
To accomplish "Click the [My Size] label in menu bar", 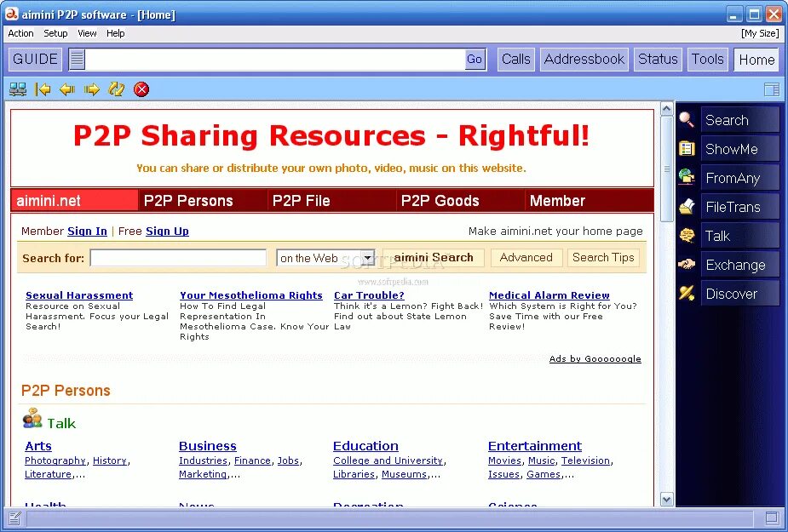I will click(x=761, y=33).
